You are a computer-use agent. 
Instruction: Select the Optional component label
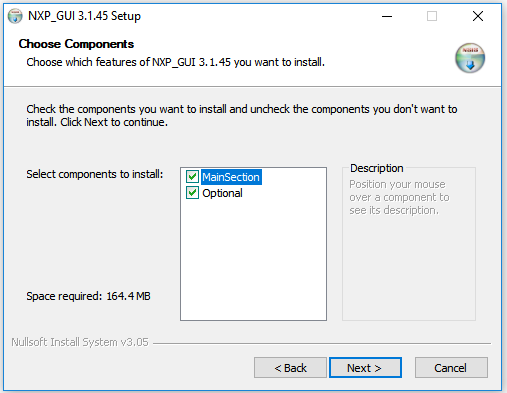click(222, 193)
